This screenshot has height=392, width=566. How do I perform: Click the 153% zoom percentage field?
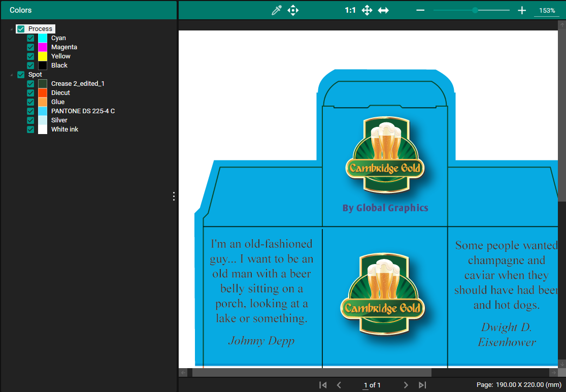[547, 11]
